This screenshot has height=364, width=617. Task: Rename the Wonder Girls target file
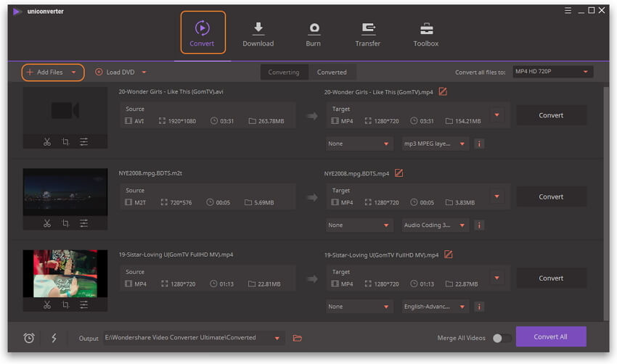pos(443,91)
